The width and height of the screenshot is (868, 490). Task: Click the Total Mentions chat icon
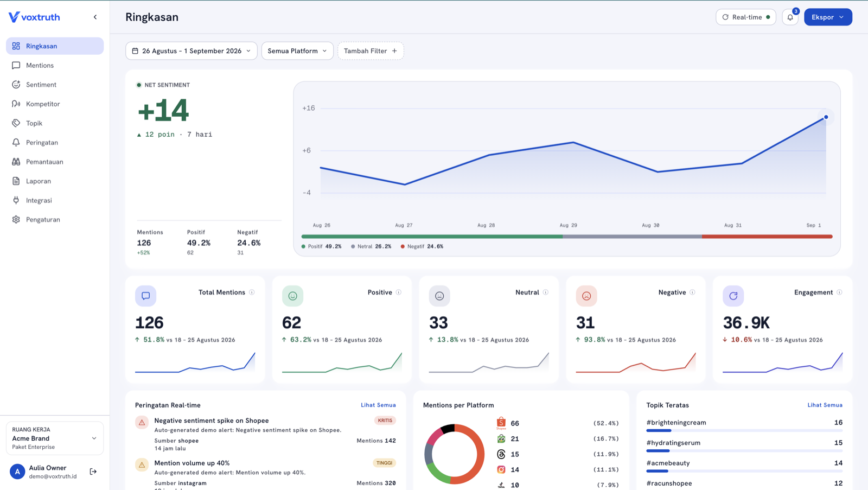(x=146, y=296)
